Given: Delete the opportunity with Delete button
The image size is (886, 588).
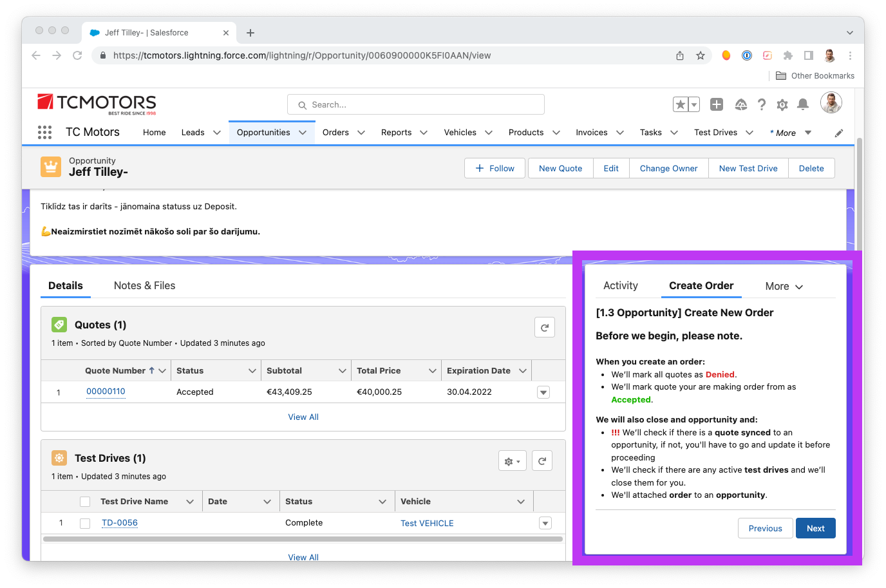Looking at the screenshot, I should [811, 169].
